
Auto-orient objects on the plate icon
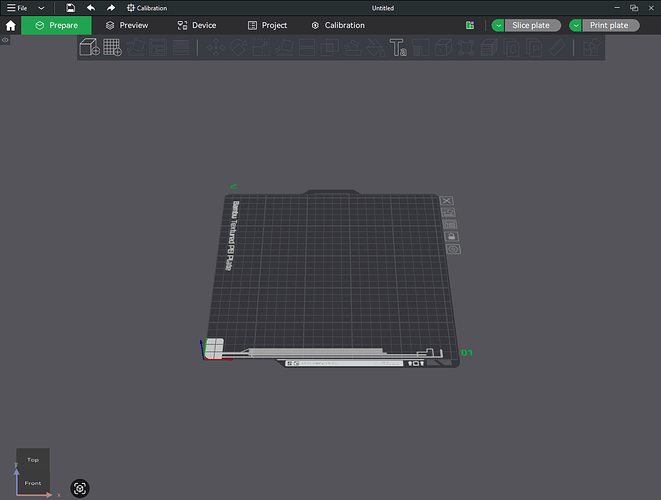tap(448, 212)
